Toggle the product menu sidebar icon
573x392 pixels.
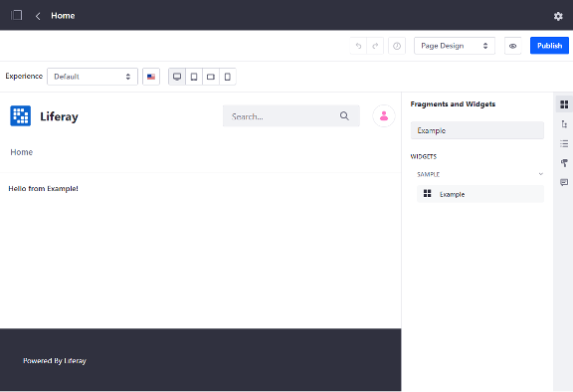[x=17, y=15]
